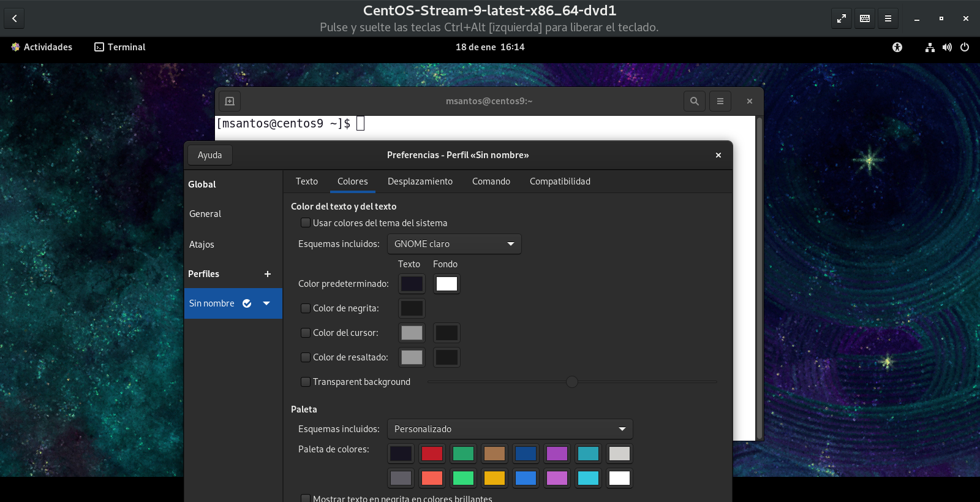Click the accessibility icon in top bar
This screenshot has width=980, height=502.
(x=897, y=47)
